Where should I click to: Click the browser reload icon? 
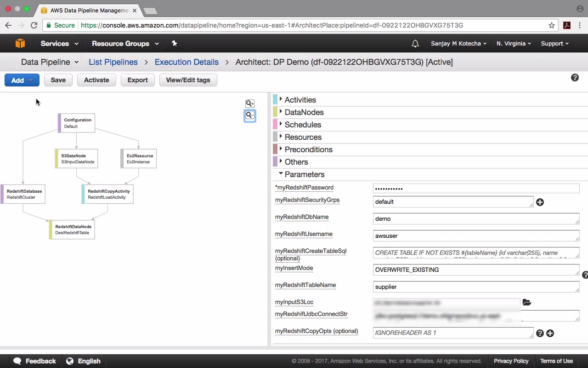pos(34,25)
